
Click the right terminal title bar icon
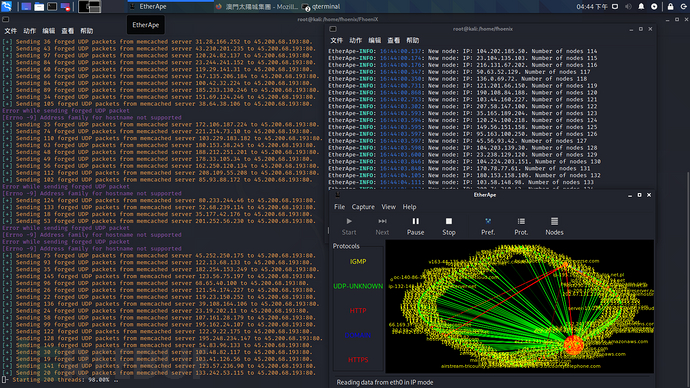pos(333,29)
